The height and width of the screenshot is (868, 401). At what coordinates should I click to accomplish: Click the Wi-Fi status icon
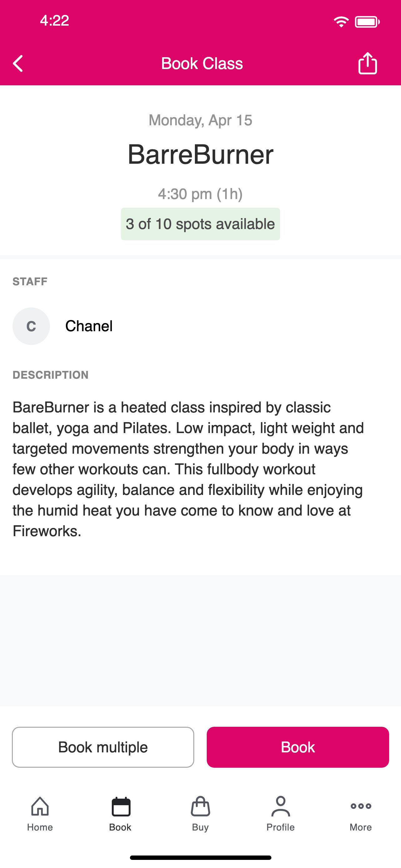tap(341, 22)
